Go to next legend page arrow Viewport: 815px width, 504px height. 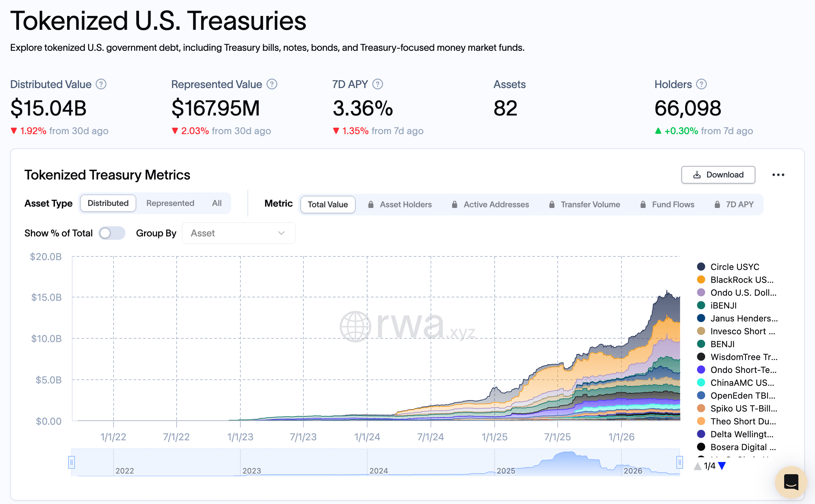(722, 466)
